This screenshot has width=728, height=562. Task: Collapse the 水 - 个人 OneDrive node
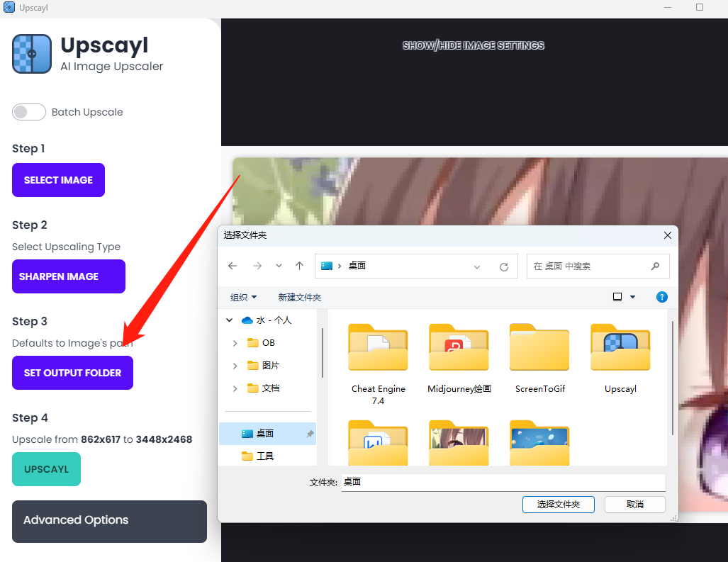(x=230, y=320)
